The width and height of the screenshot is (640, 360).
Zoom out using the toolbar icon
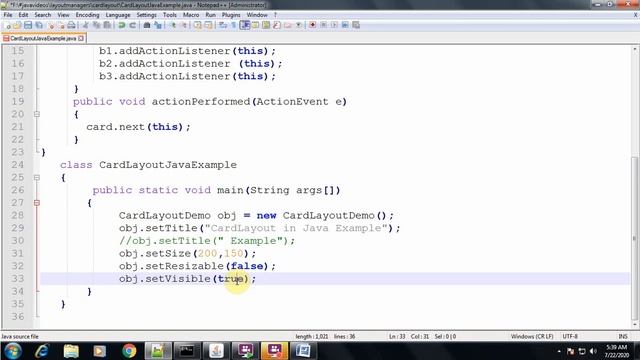click(x=184, y=25)
